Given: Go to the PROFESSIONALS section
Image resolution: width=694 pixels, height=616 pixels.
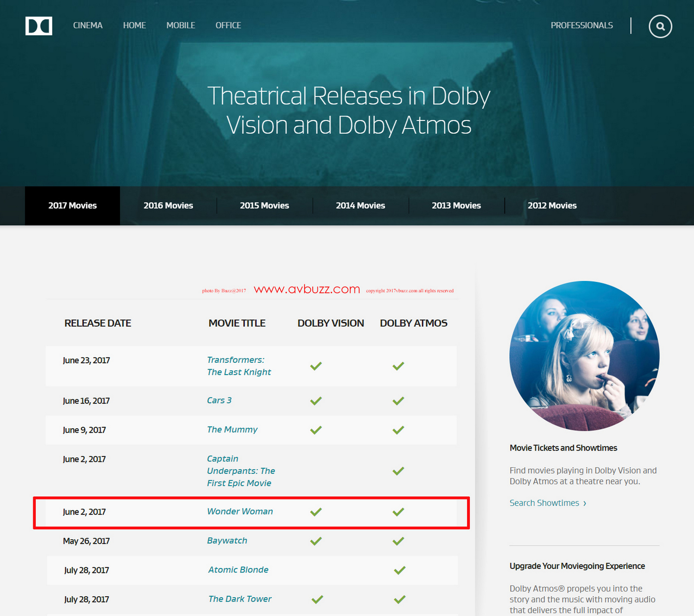Looking at the screenshot, I should point(581,25).
